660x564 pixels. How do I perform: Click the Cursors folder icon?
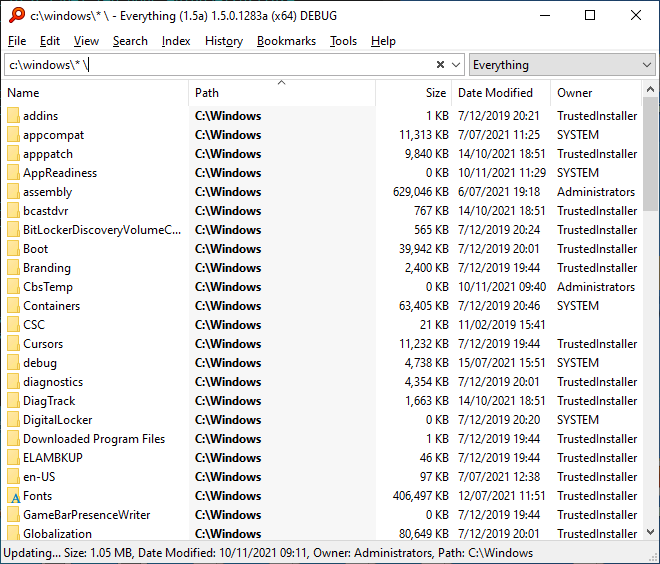(13, 343)
